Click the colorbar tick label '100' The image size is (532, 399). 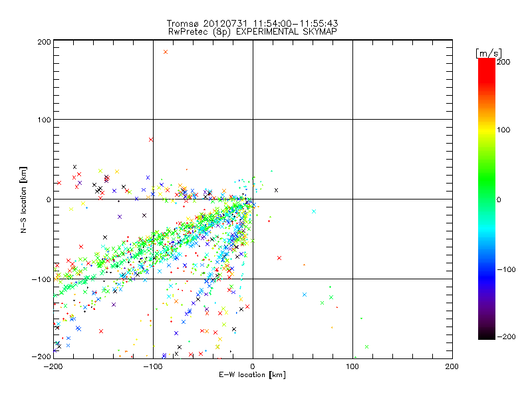pyautogui.click(x=503, y=130)
